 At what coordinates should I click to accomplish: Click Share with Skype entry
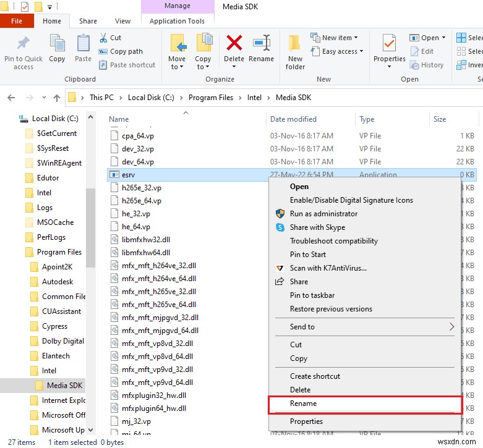point(317,227)
